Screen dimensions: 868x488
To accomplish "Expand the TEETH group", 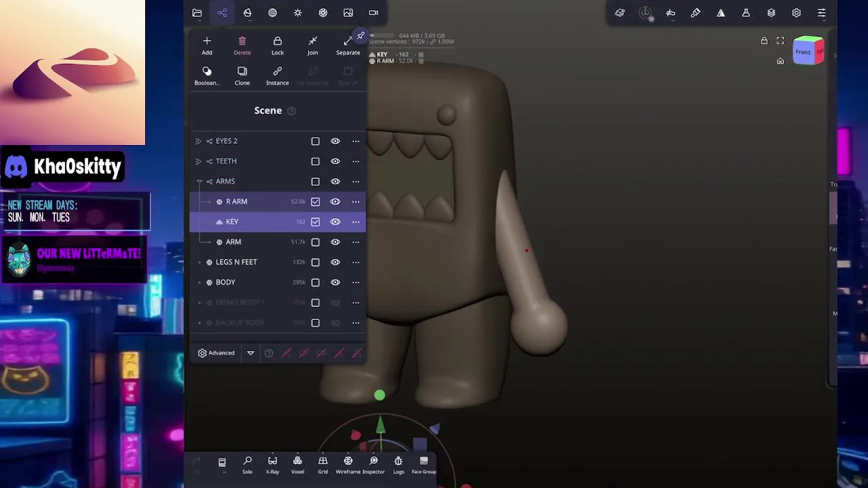I will click(x=198, y=161).
